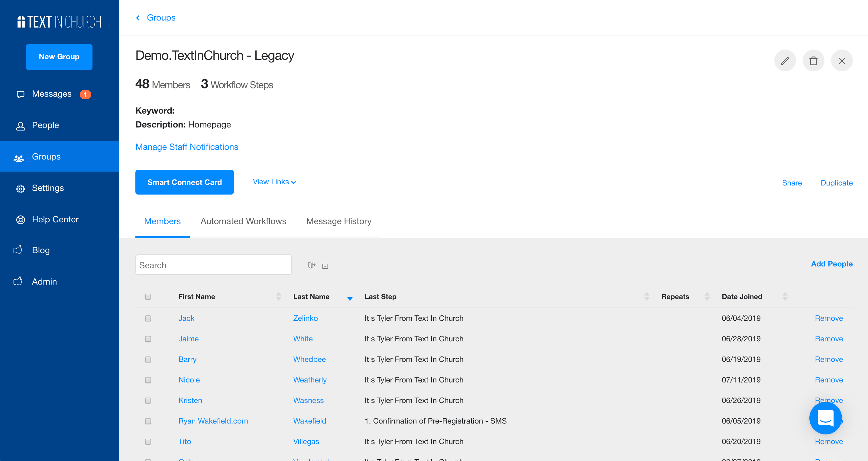Click the move members icon beside search
Image resolution: width=868 pixels, height=461 pixels.
tap(312, 265)
